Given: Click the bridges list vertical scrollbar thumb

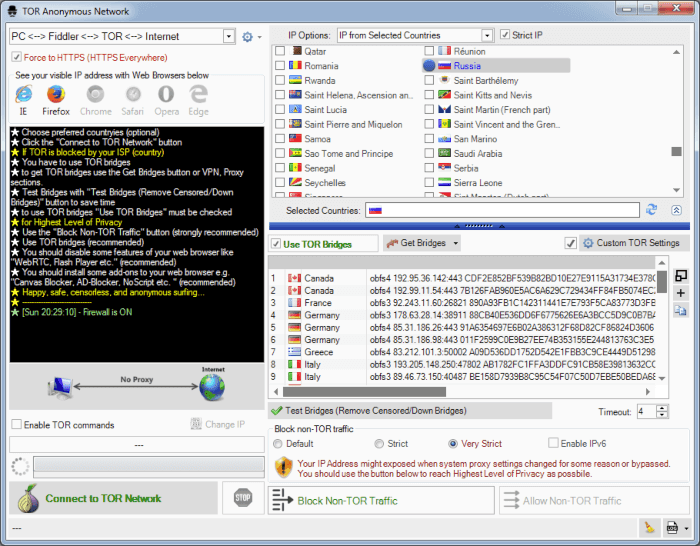Looking at the screenshot, I should coord(662,281).
